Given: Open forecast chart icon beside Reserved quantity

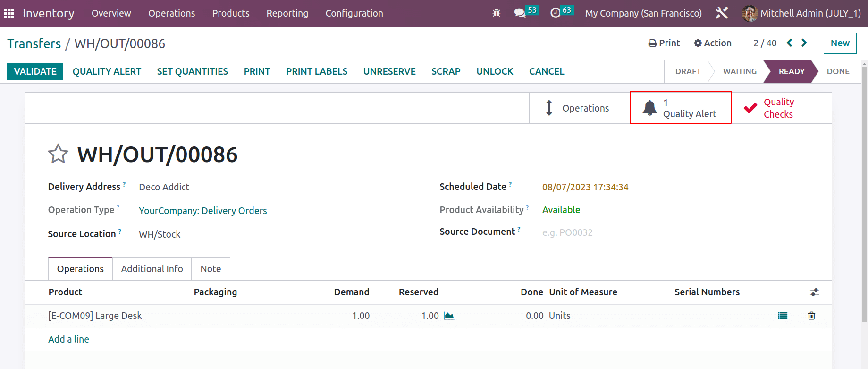Looking at the screenshot, I should point(449,316).
